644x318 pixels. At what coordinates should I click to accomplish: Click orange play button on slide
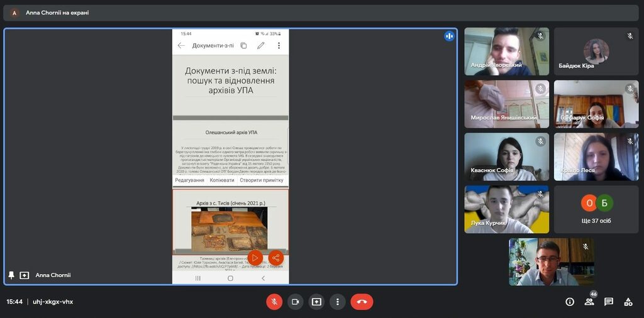pos(255,258)
